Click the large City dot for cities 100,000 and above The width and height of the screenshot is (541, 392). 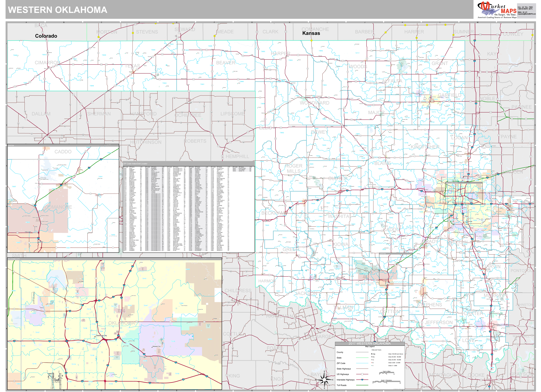pyautogui.click(x=371, y=354)
